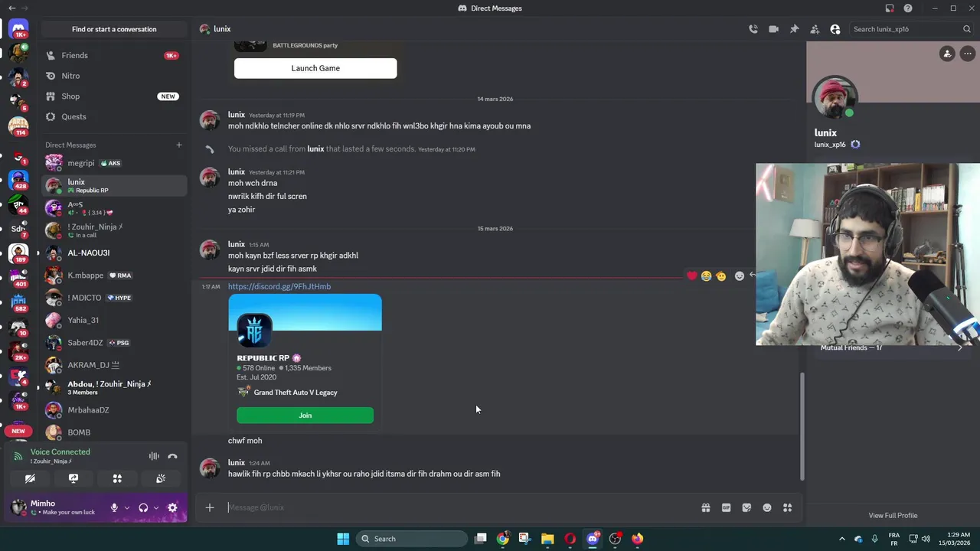This screenshot has width=980, height=551.
Task: Disconnect from the voice call
Action: click(x=172, y=456)
